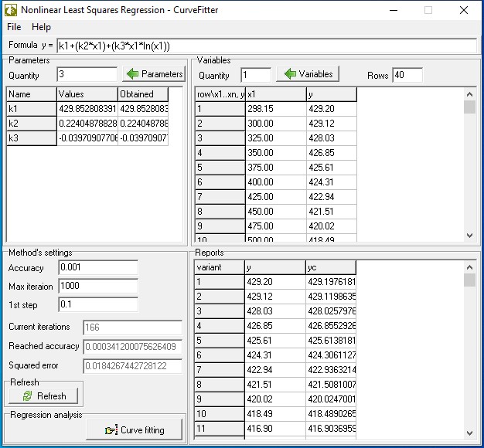This screenshot has height=448, width=484.
Task: Select k3 row in Parameters table
Action: [31, 138]
